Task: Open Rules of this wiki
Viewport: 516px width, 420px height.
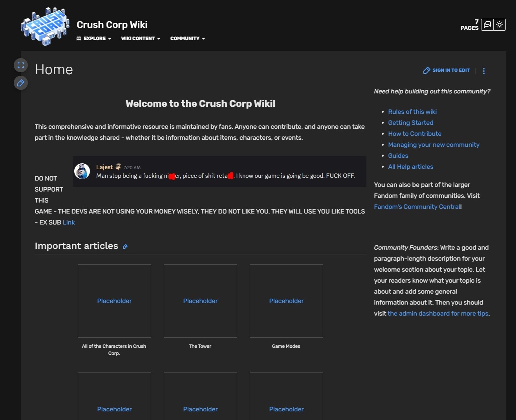Action: click(x=412, y=112)
